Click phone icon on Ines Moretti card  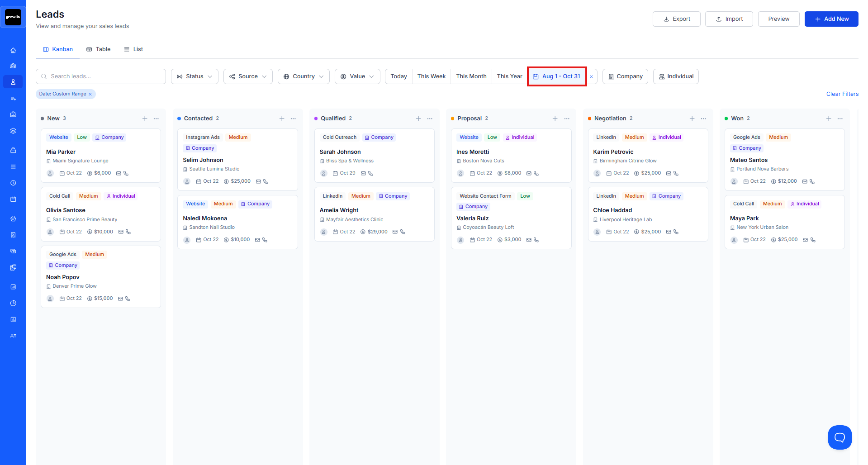(536, 173)
